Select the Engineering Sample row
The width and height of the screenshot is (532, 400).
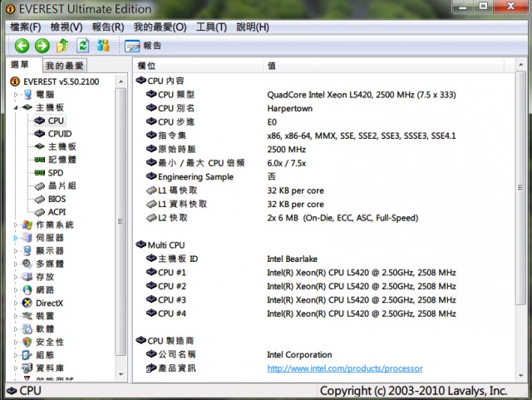click(x=323, y=177)
